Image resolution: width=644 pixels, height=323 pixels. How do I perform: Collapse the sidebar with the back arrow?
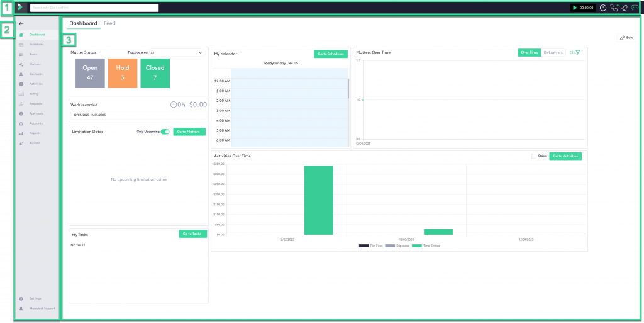(x=21, y=23)
